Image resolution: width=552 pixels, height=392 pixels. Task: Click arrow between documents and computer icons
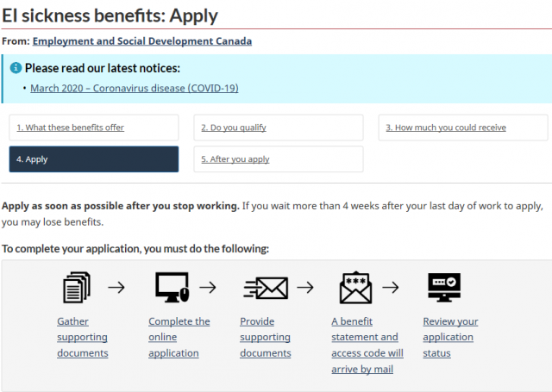116,287
